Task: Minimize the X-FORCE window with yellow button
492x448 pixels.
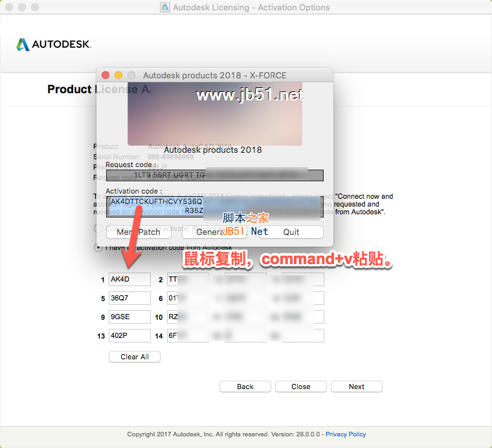Action: (118, 75)
